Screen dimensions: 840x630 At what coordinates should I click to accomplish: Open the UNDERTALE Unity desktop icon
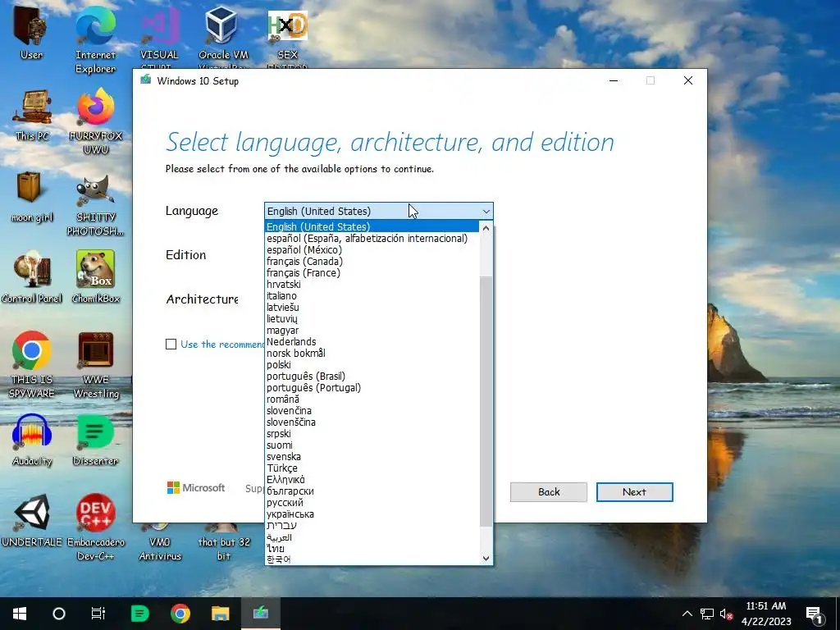pyautogui.click(x=32, y=521)
